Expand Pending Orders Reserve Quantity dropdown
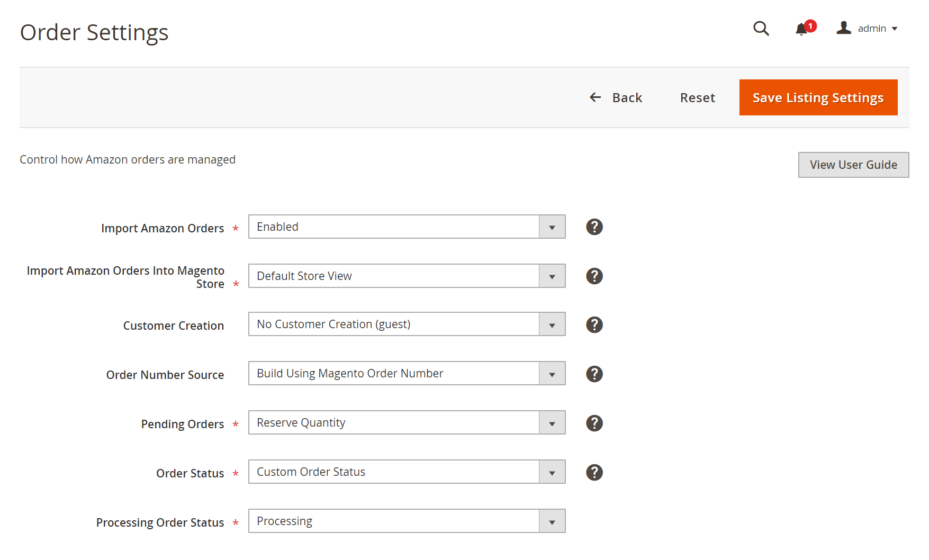Image resolution: width=929 pixels, height=560 pixels. pyautogui.click(x=407, y=422)
